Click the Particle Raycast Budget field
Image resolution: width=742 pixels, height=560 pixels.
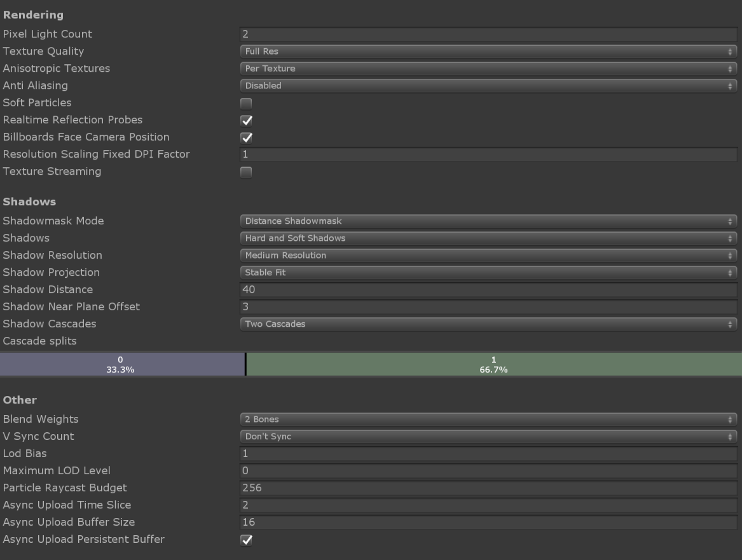click(x=488, y=488)
